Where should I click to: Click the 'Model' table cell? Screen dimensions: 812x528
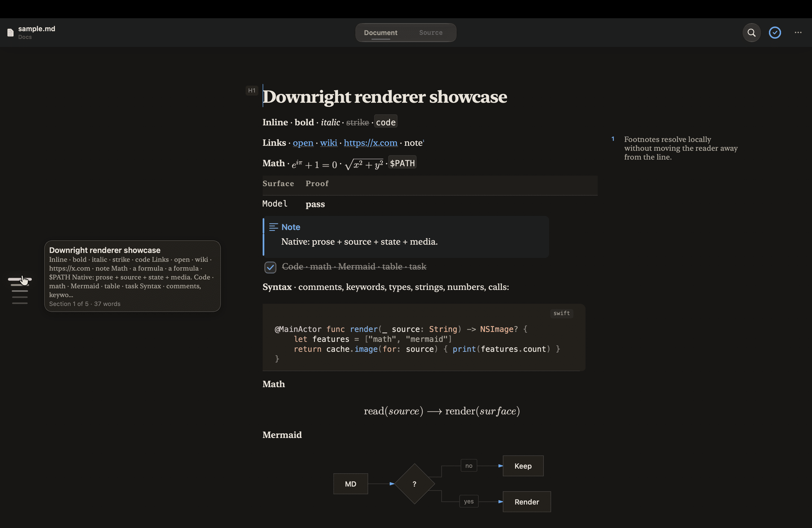(x=275, y=204)
